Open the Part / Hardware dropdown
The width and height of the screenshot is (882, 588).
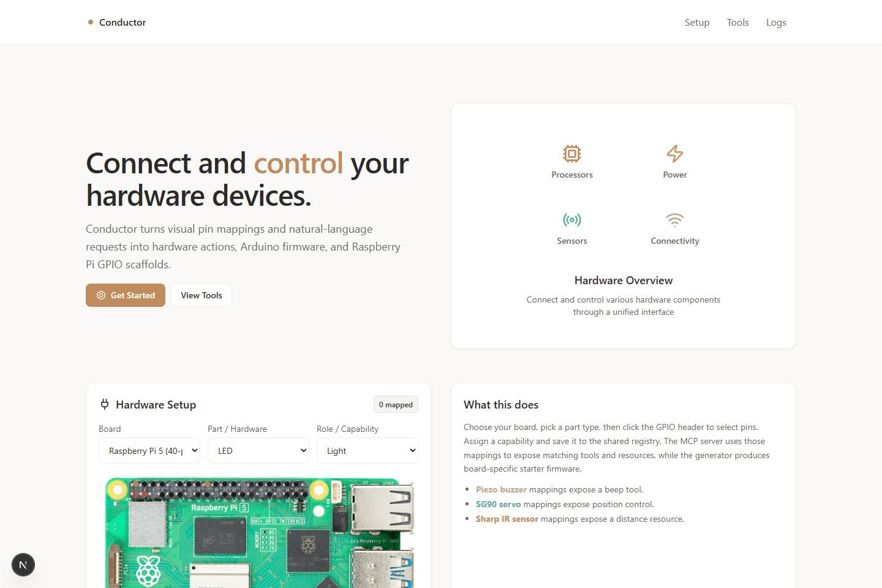pyautogui.click(x=258, y=451)
